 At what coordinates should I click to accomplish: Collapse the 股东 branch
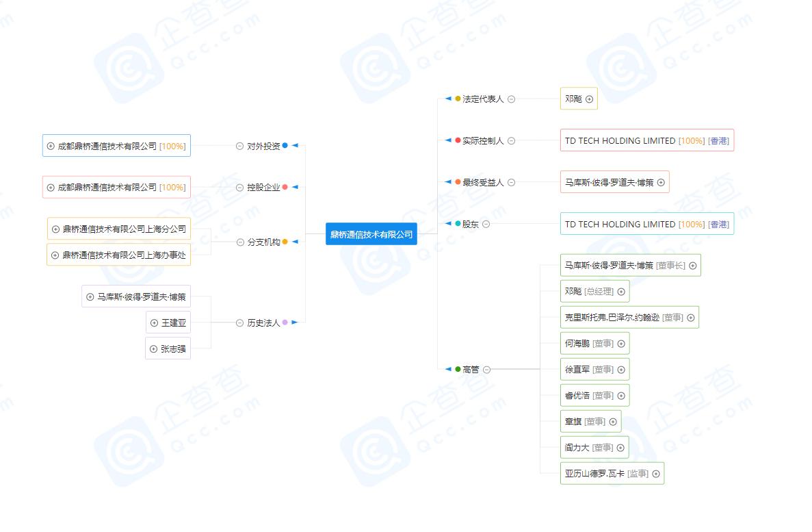pyautogui.click(x=485, y=224)
